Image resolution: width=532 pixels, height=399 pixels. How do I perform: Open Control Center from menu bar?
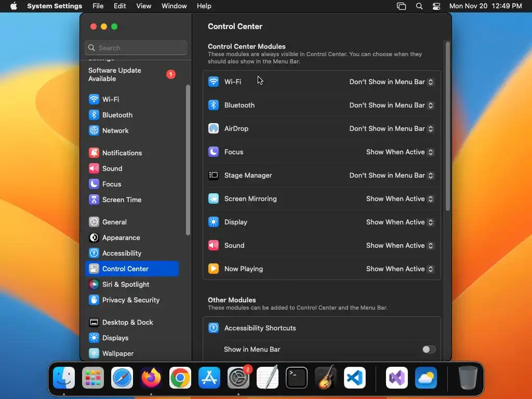(436, 6)
